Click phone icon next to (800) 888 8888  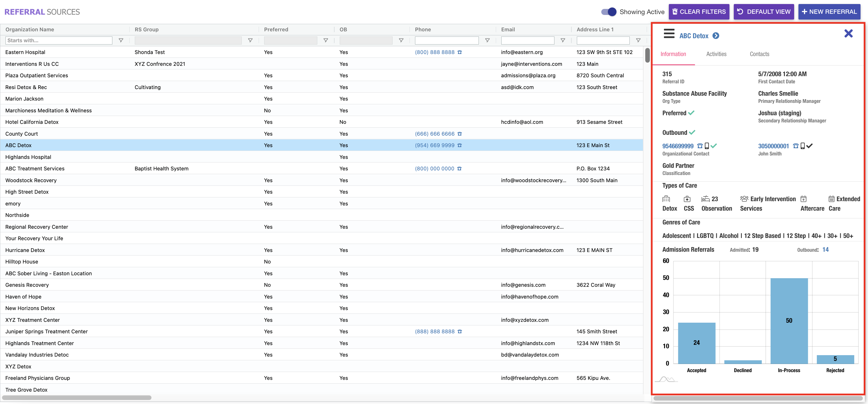point(460,52)
